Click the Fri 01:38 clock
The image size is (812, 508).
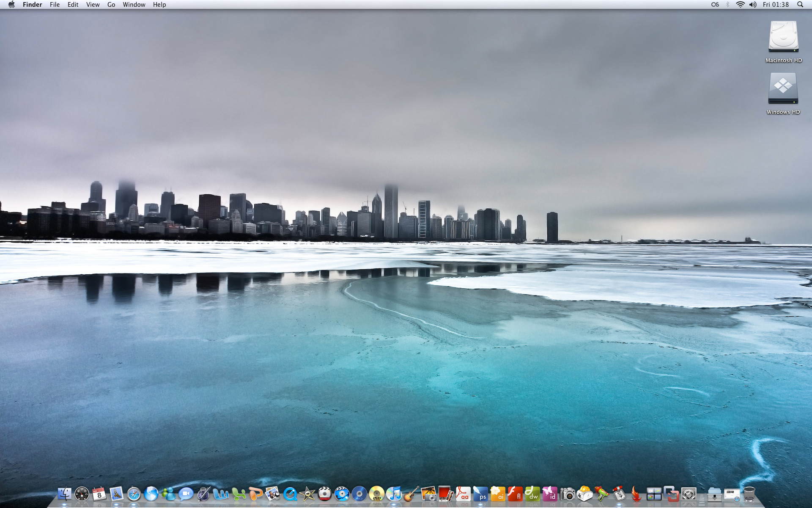(776, 5)
